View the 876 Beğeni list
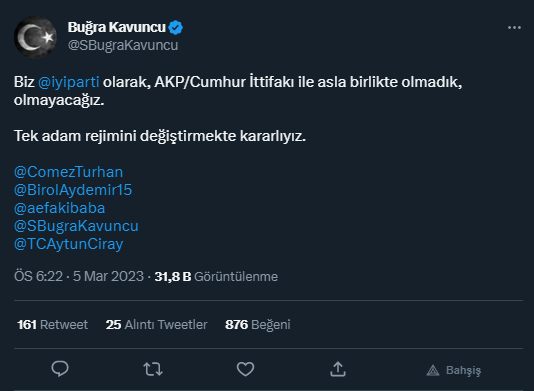 pyautogui.click(x=257, y=325)
